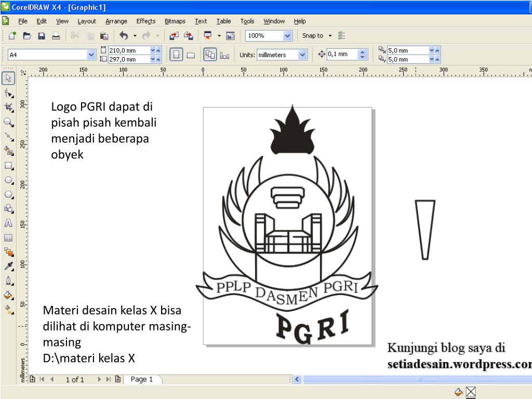This screenshot has width=532, height=399.
Task: Copy selection icon in toolbar
Action: pyautogui.click(x=90, y=36)
